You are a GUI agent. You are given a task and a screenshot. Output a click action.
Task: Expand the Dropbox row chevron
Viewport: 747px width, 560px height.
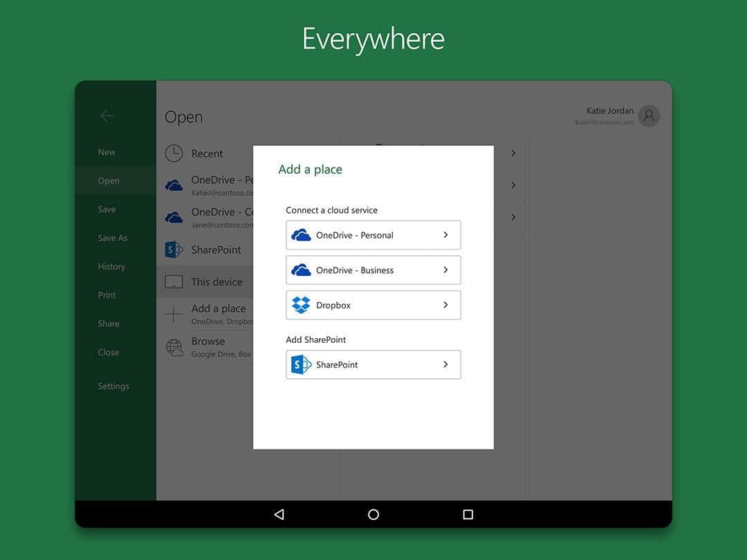[x=445, y=305]
